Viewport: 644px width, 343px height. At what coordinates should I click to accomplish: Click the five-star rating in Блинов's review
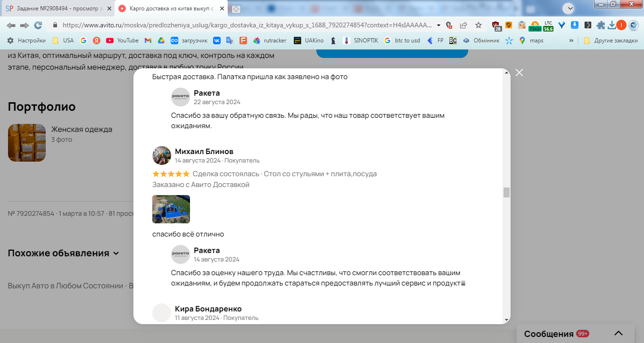(x=171, y=174)
